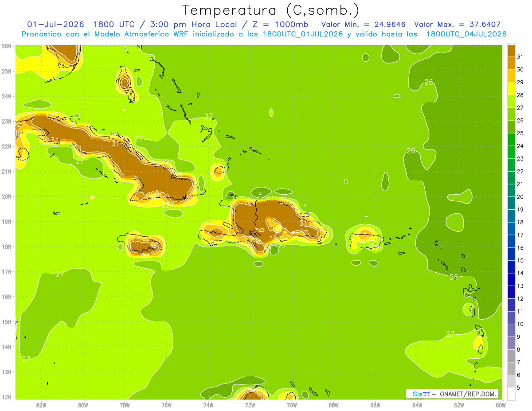Pick the yellow legend swatch between 28 and 29
This screenshot has width=532, height=411.
511,89
